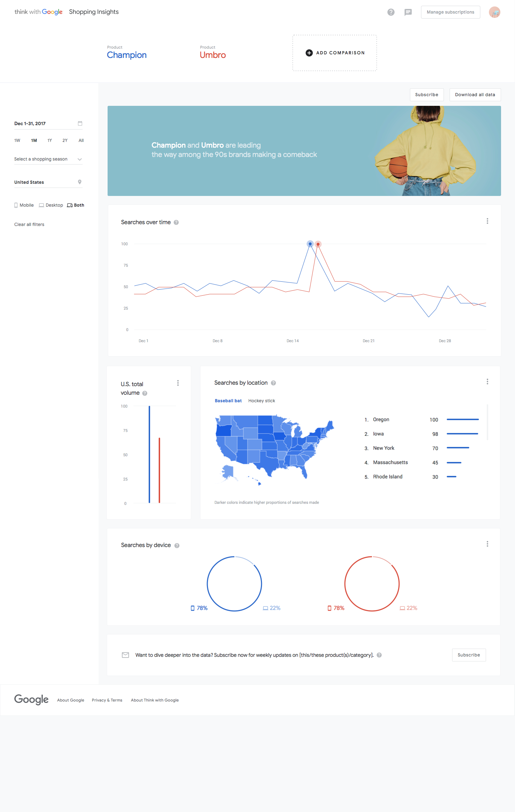This screenshot has height=812, width=515.
Task: Select the 1Y time range
Action: pyautogui.click(x=50, y=141)
